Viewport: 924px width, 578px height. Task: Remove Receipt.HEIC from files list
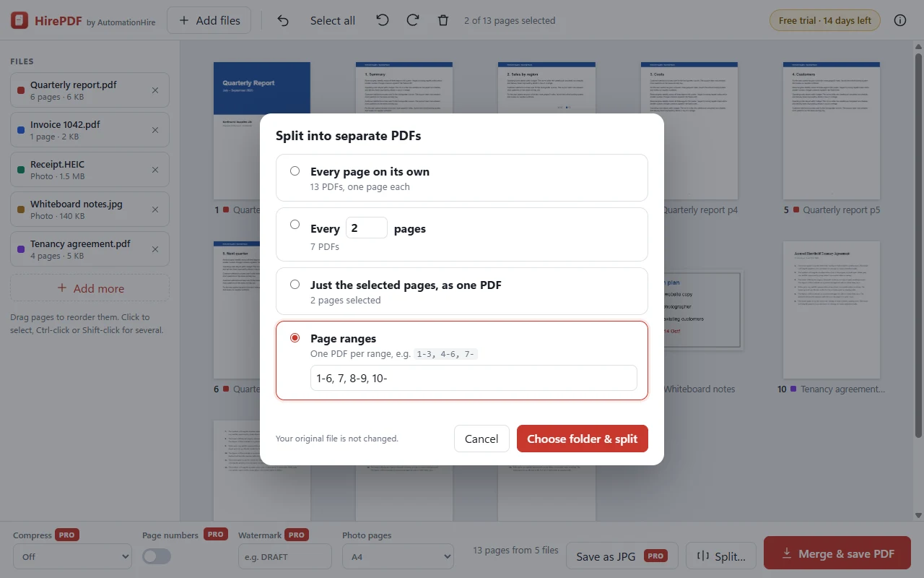[x=155, y=170]
